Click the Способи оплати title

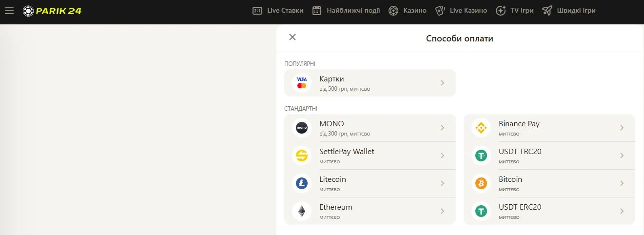point(460,39)
